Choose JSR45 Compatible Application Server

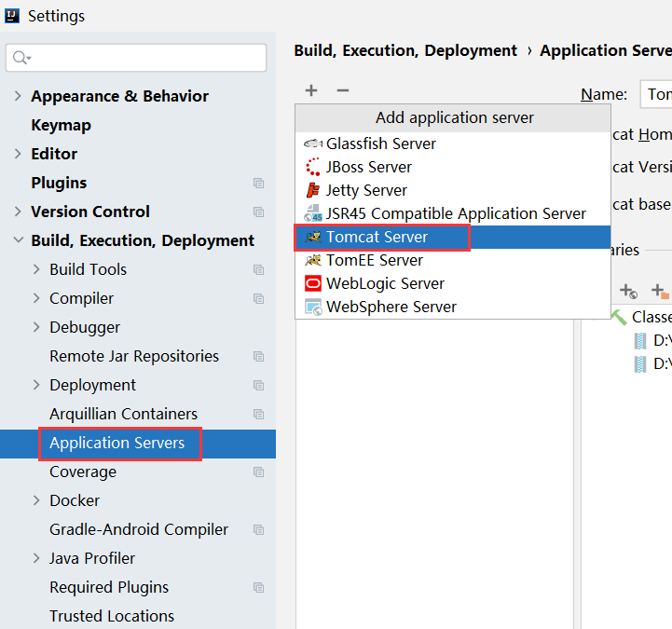pyautogui.click(x=453, y=213)
